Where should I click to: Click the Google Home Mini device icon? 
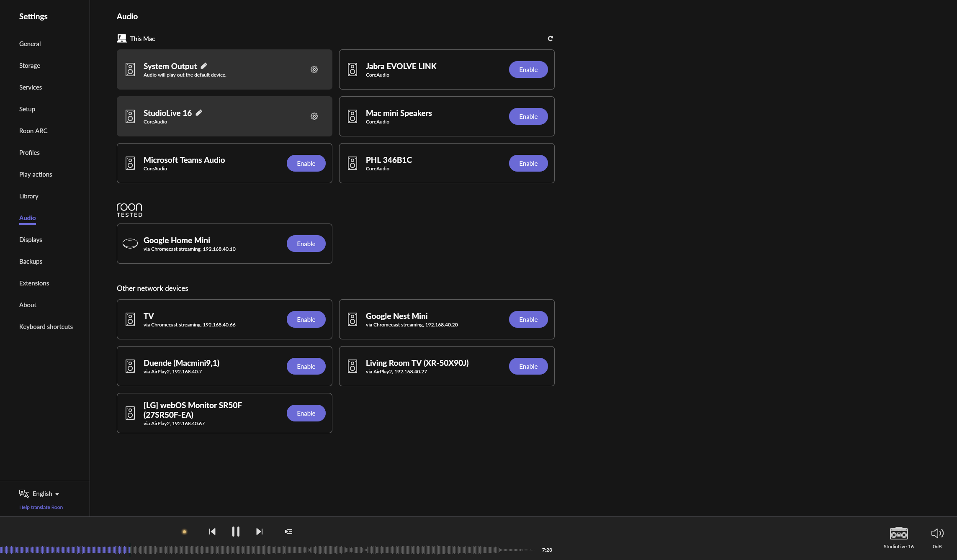(130, 244)
